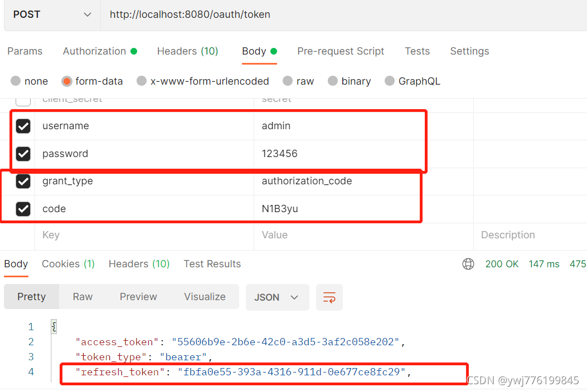Open the Pre-request Script tab
The image size is (587, 392).
(341, 51)
